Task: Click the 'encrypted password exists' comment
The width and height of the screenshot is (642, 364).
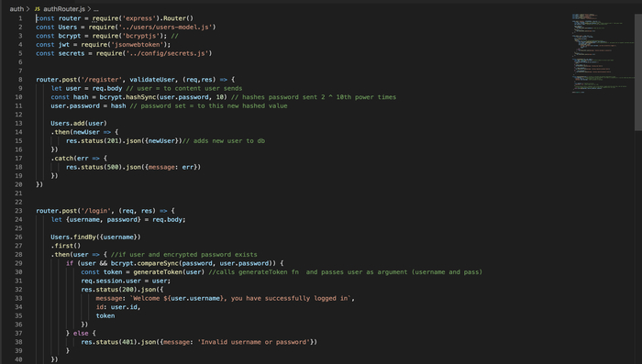Action: pyautogui.click(x=184, y=255)
